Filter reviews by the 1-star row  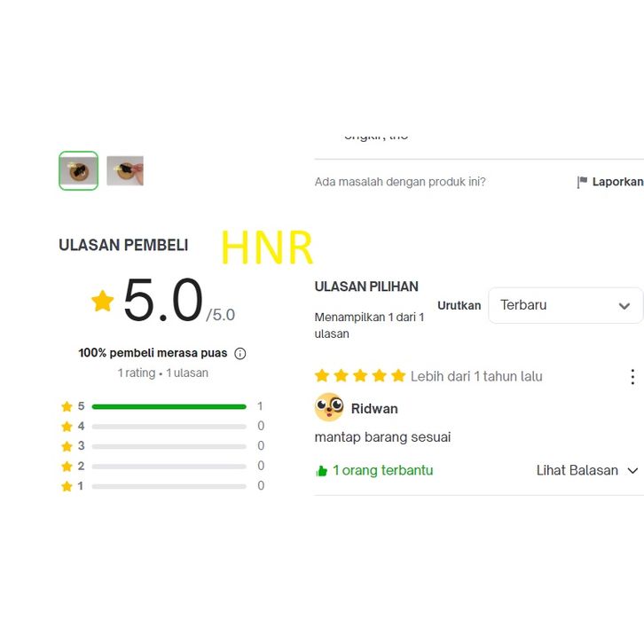coord(169,486)
